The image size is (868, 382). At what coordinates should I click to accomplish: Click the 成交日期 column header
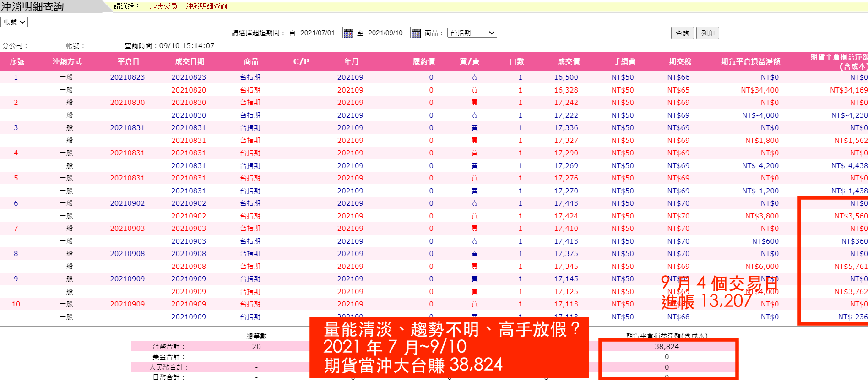190,61
